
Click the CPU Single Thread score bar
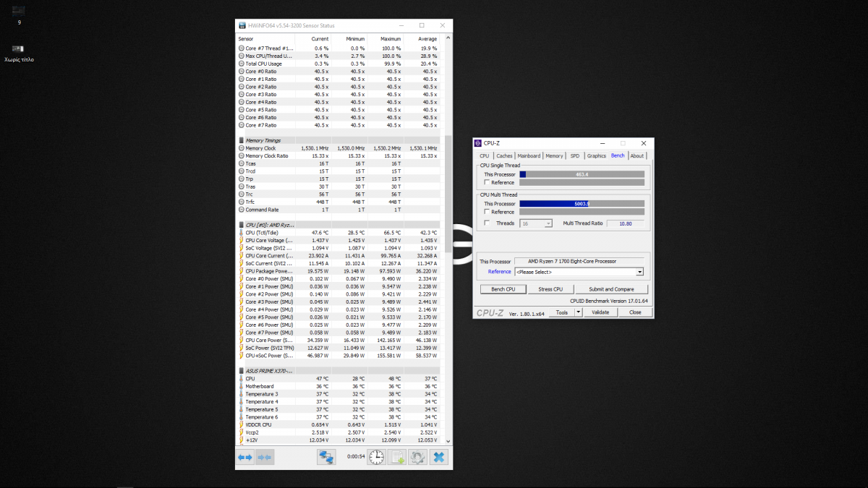coord(582,174)
